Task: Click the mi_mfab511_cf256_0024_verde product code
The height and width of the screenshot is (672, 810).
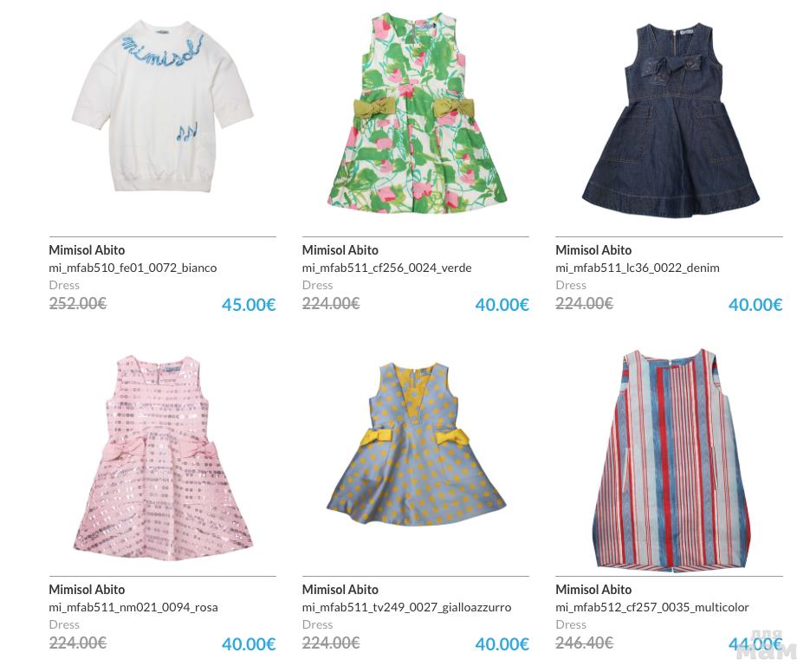Action: pyautogui.click(x=387, y=268)
